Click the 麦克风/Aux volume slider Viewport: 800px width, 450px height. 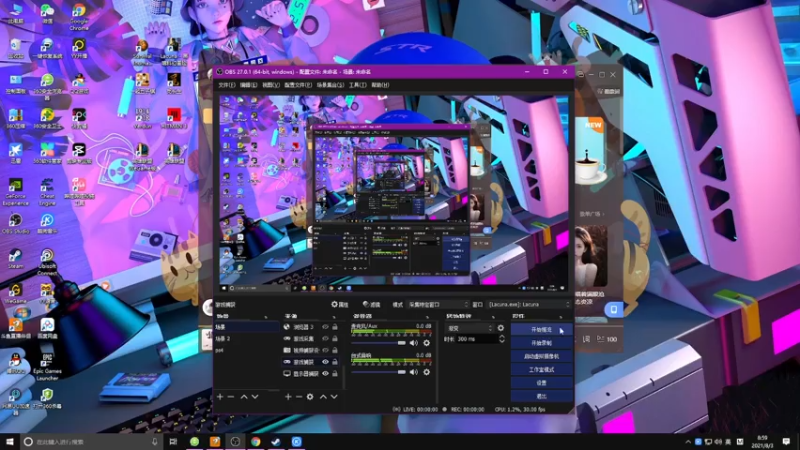pyautogui.click(x=378, y=343)
